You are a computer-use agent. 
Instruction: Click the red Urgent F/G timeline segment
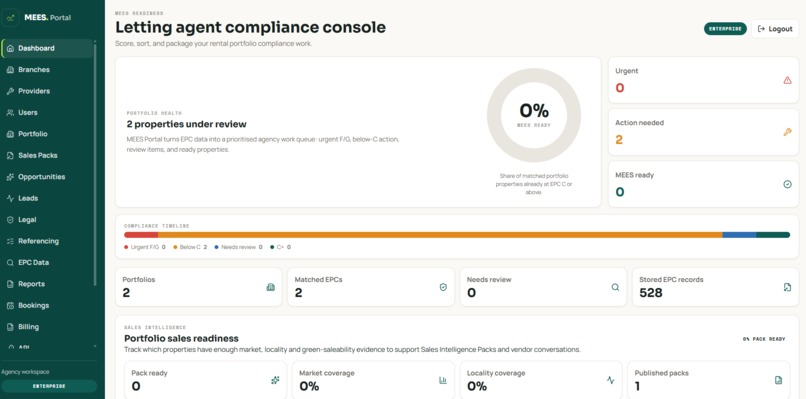[141, 235]
